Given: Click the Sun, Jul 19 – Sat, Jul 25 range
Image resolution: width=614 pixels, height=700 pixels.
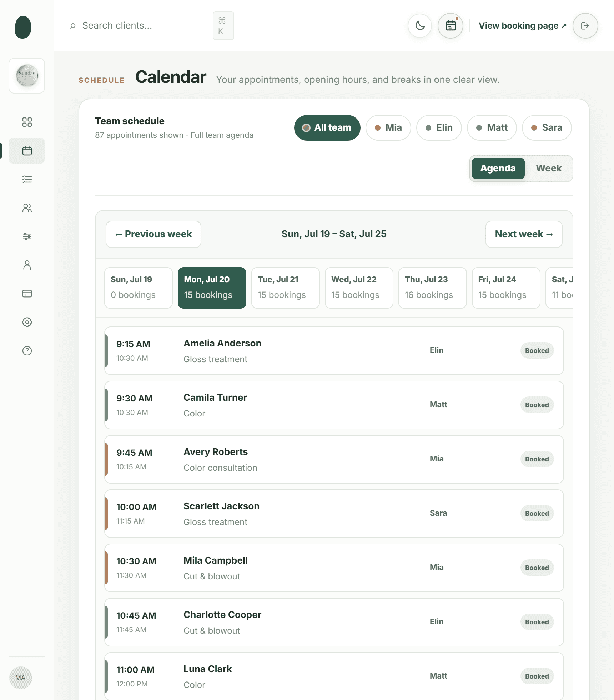Looking at the screenshot, I should pyautogui.click(x=334, y=234).
